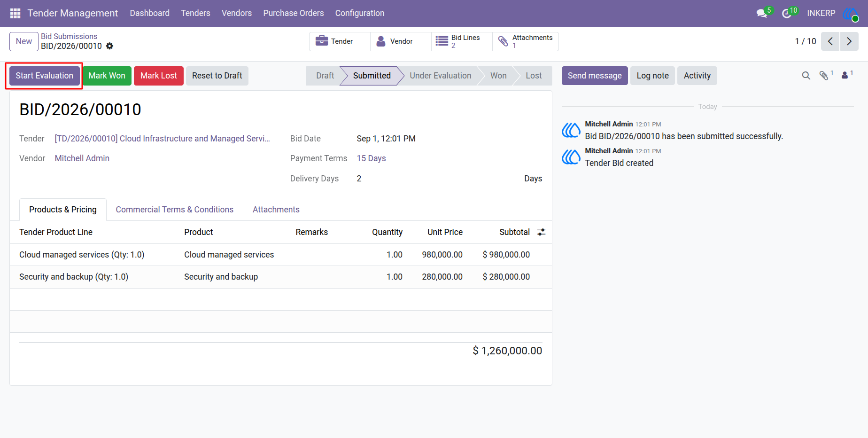Open the Mitchell Admin vendor link

pos(82,158)
